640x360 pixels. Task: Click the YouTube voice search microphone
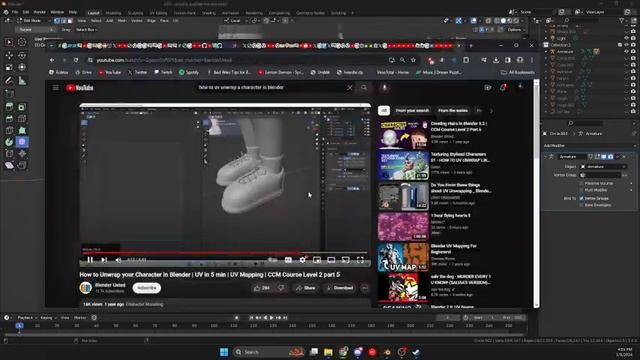click(x=384, y=87)
